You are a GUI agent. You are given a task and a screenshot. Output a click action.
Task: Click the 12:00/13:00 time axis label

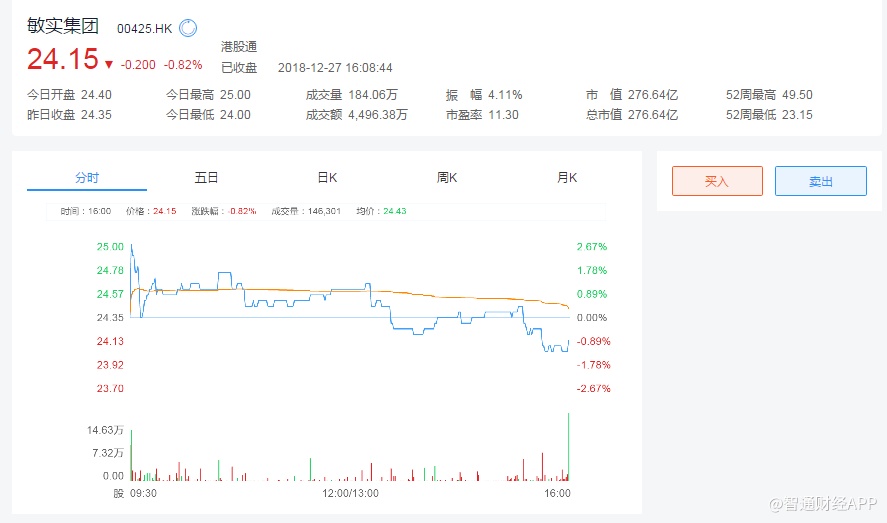pos(350,493)
